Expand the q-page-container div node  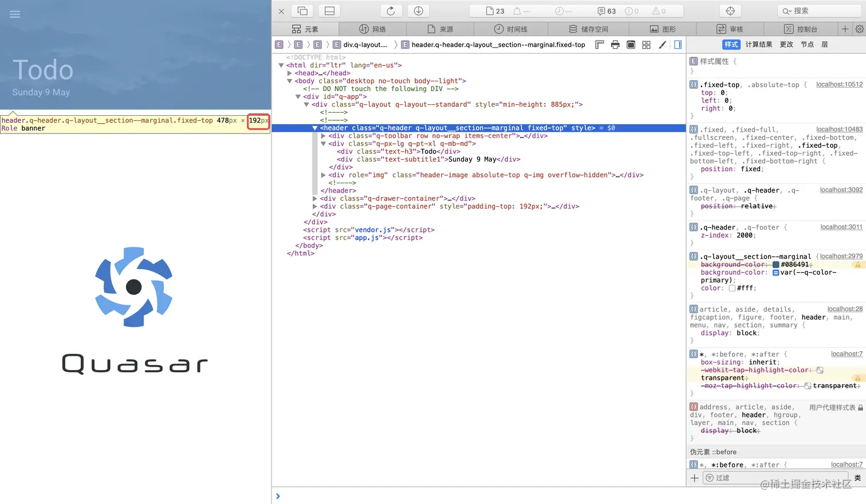(314, 207)
